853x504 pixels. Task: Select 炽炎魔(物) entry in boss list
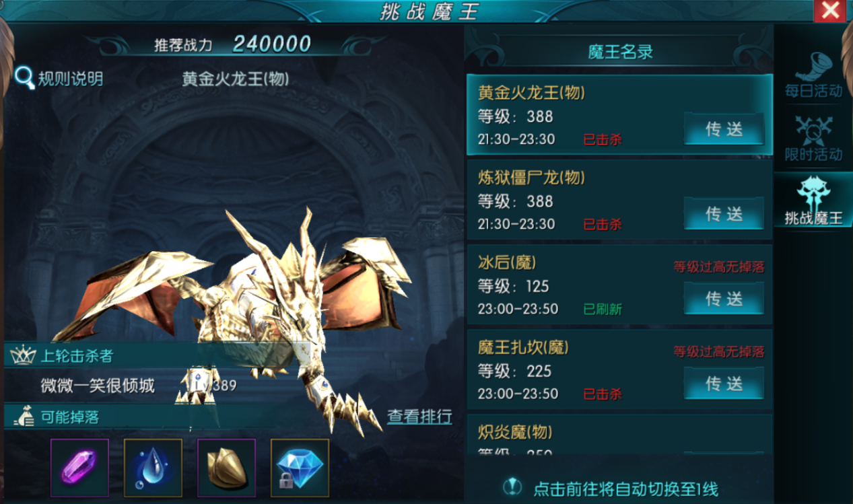(619, 436)
